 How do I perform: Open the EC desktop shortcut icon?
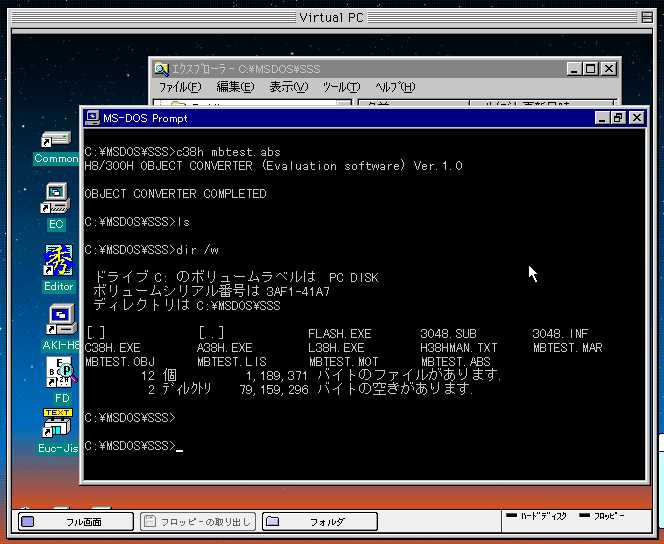[x=55, y=198]
